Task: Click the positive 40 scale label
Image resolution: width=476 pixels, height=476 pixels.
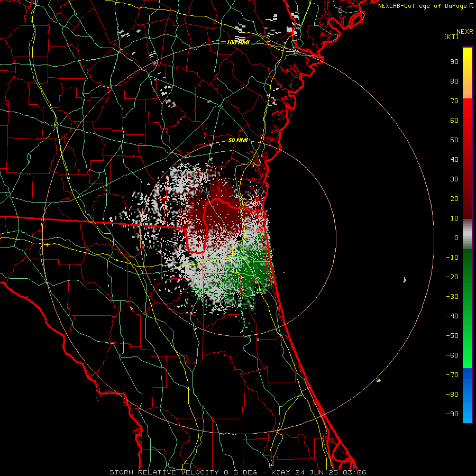Action: pyautogui.click(x=454, y=159)
